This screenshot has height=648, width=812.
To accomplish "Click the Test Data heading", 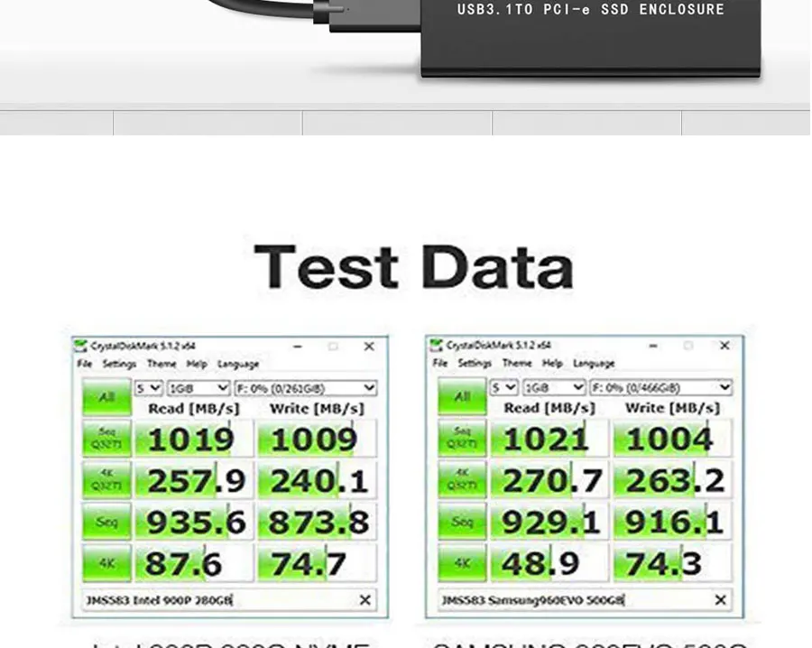I will pos(414,266).
